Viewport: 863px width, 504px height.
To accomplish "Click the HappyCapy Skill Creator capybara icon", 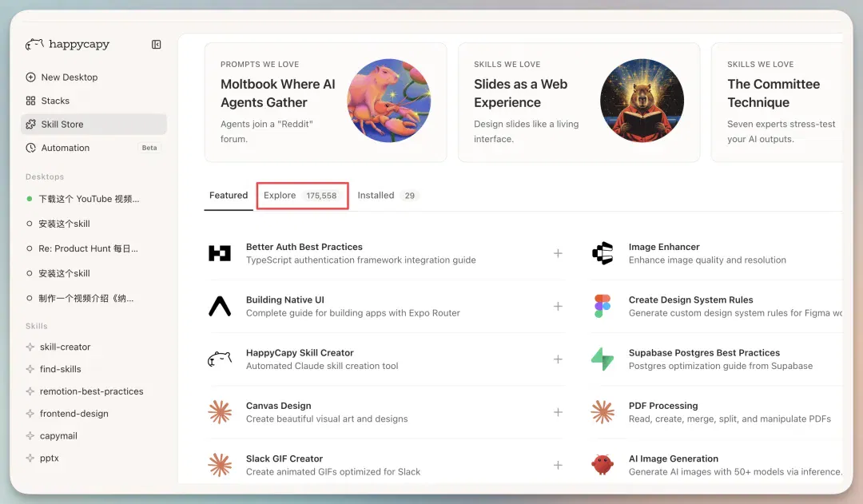I will (x=220, y=359).
